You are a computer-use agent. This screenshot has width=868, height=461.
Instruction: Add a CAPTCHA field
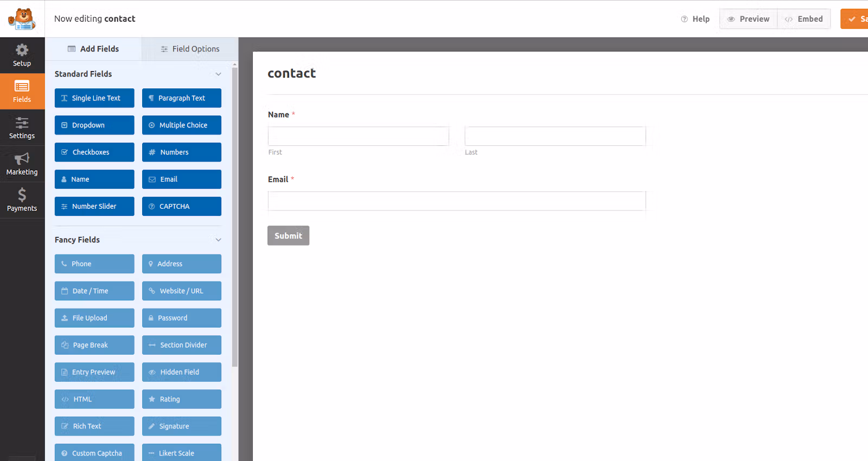[x=182, y=207]
